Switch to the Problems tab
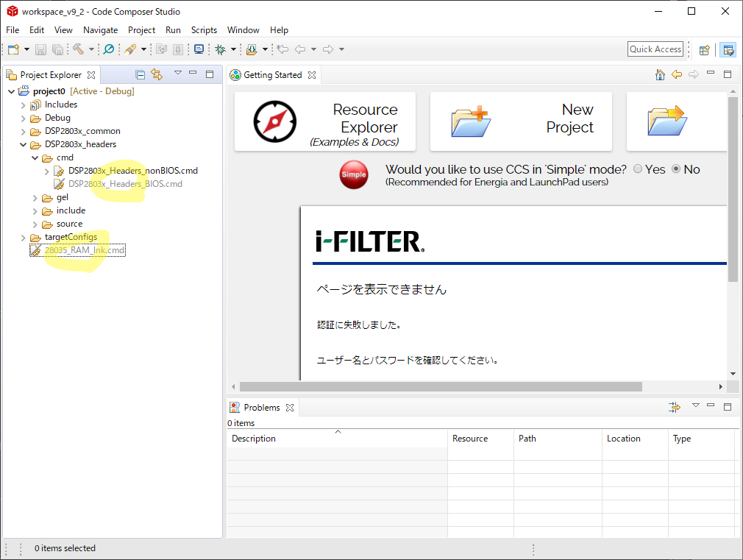 [x=261, y=407]
